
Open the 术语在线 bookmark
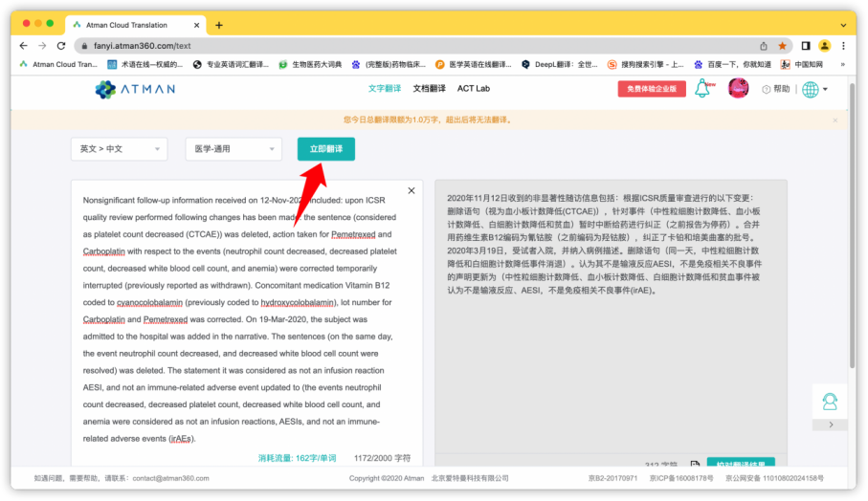click(145, 64)
